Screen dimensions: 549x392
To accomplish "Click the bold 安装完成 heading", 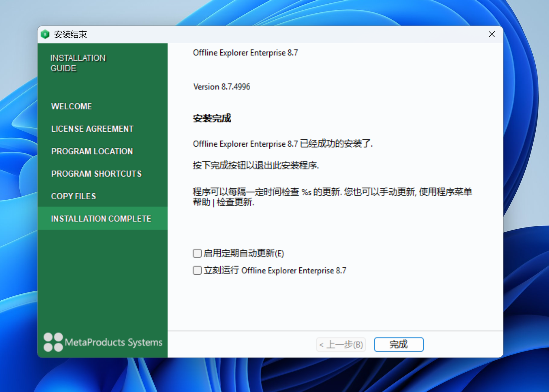I will point(212,118).
